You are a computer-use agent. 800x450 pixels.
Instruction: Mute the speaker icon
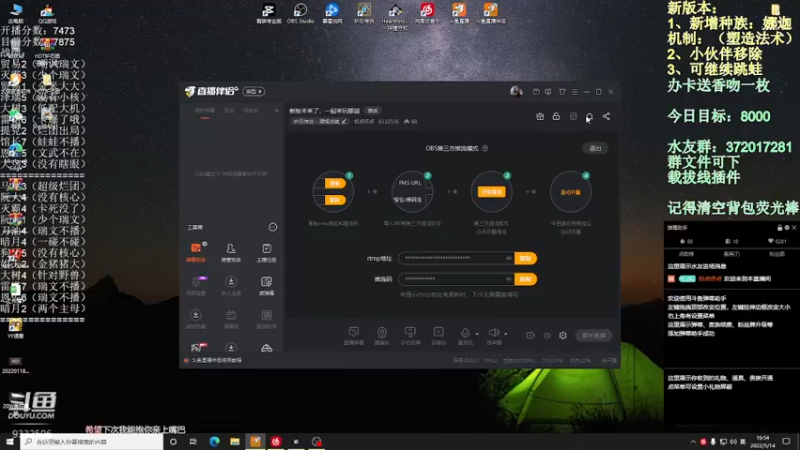click(x=493, y=334)
